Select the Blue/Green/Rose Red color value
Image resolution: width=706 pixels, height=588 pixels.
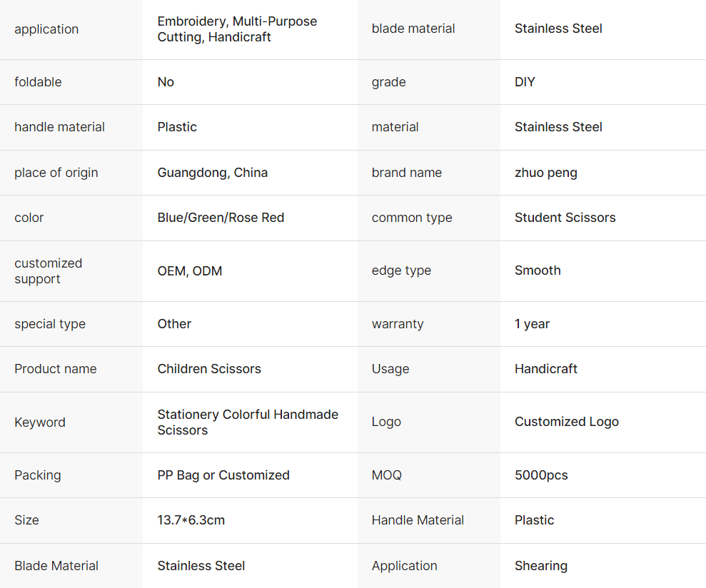(x=221, y=218)
